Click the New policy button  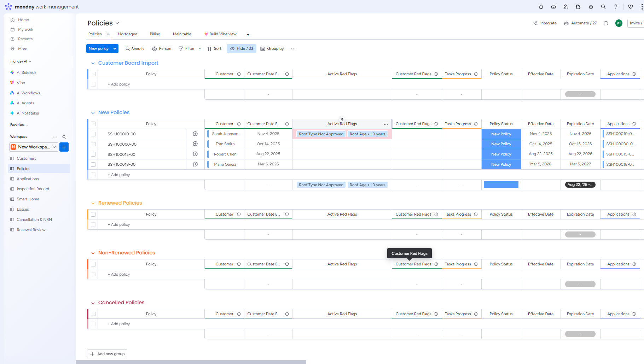pyautogui.click(x=99, y=49)
